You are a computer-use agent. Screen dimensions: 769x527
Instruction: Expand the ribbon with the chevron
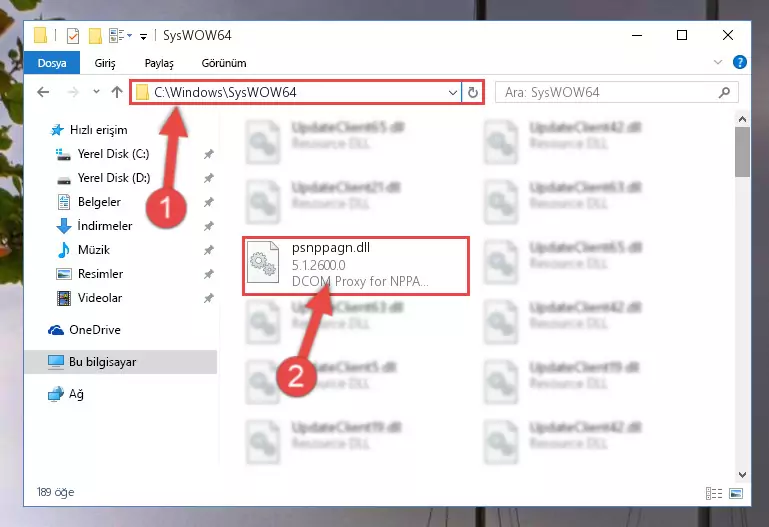click(718, 62)
